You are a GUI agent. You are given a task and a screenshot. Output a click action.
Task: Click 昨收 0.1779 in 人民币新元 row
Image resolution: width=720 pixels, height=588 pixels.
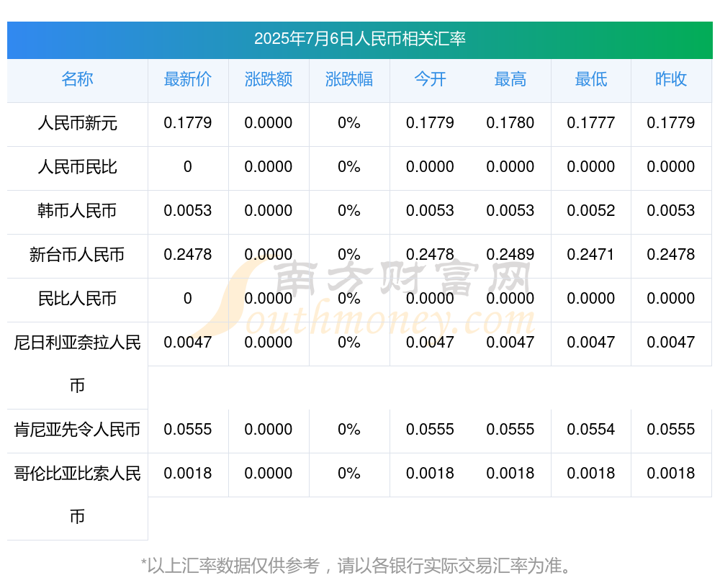tap(671, 123)
